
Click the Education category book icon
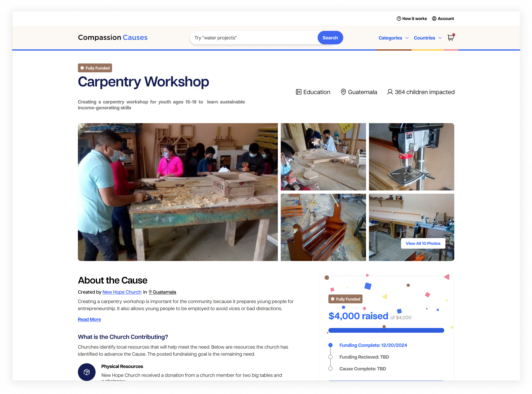tap(298, 92)
